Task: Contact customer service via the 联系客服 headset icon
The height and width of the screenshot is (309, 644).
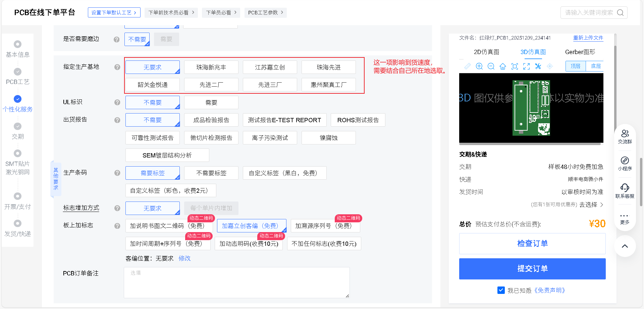Action: 625,191
